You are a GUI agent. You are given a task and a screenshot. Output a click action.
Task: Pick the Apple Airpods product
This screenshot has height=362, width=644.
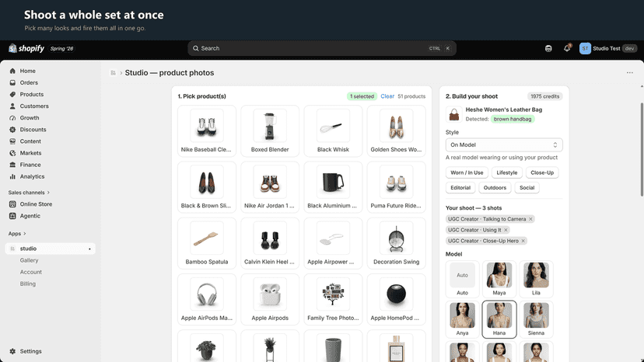click(x=270, y=299)
